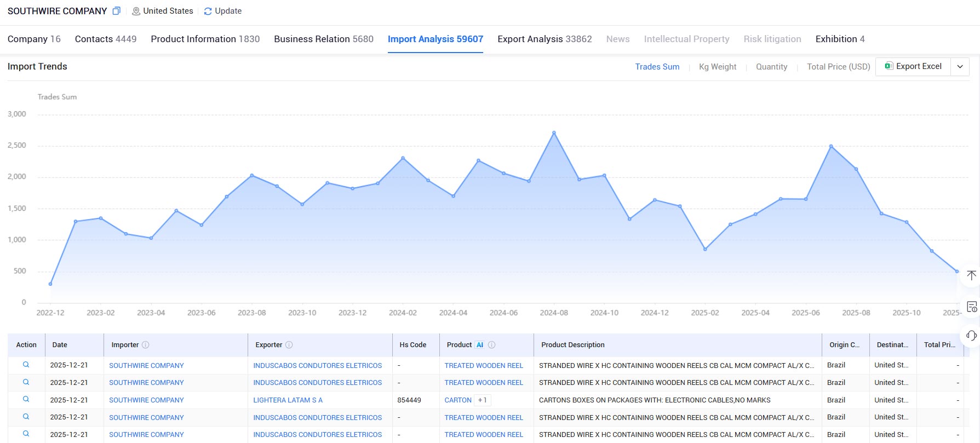
Task: Click the 2024-08 x-axis label
Action: [x=554, y=313]
